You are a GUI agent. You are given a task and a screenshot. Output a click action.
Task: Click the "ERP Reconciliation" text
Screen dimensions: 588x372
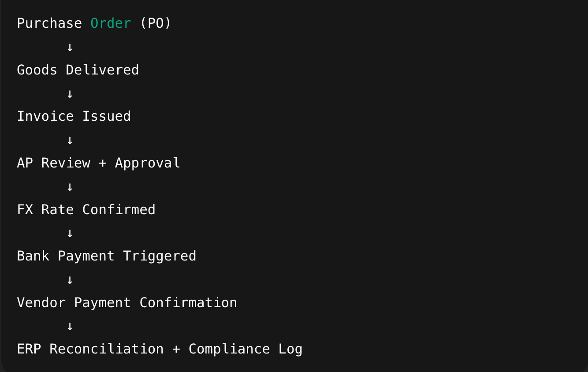click(90, 349)
